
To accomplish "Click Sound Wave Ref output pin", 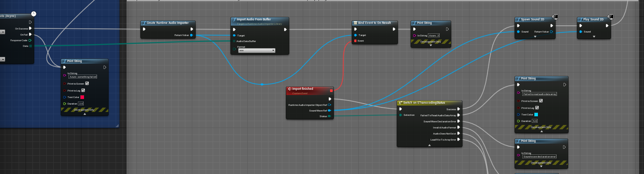I will coord(330,111).
